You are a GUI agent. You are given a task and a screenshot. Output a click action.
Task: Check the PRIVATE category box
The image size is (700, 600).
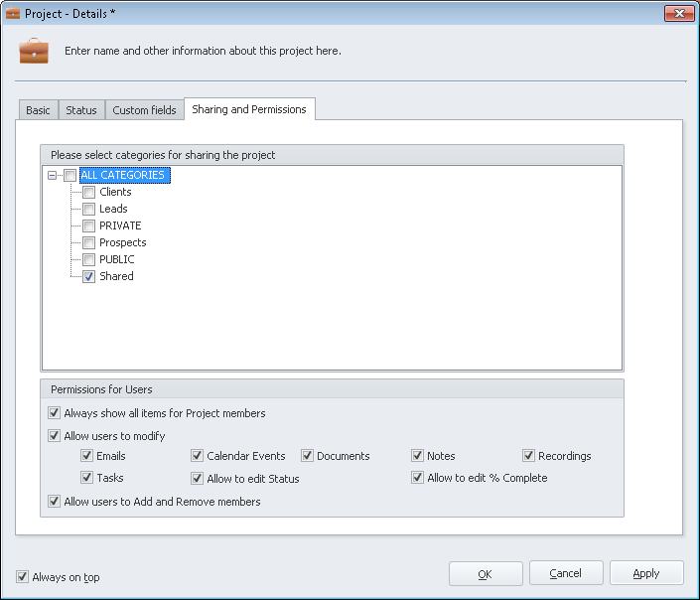(x=89, y=226)
